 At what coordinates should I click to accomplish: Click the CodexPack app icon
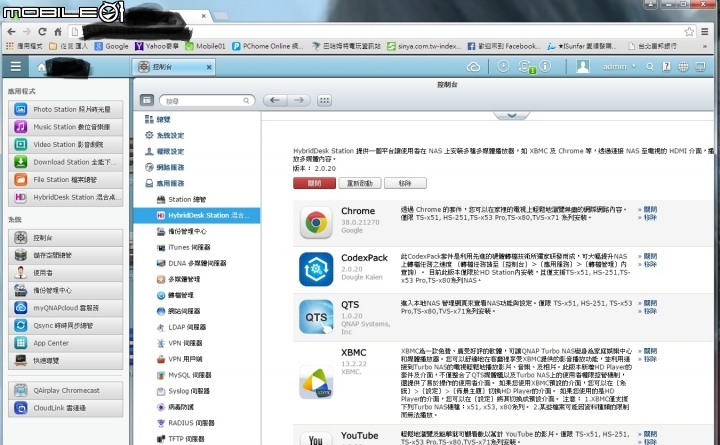pyautogui.click(x=316, y=269)
